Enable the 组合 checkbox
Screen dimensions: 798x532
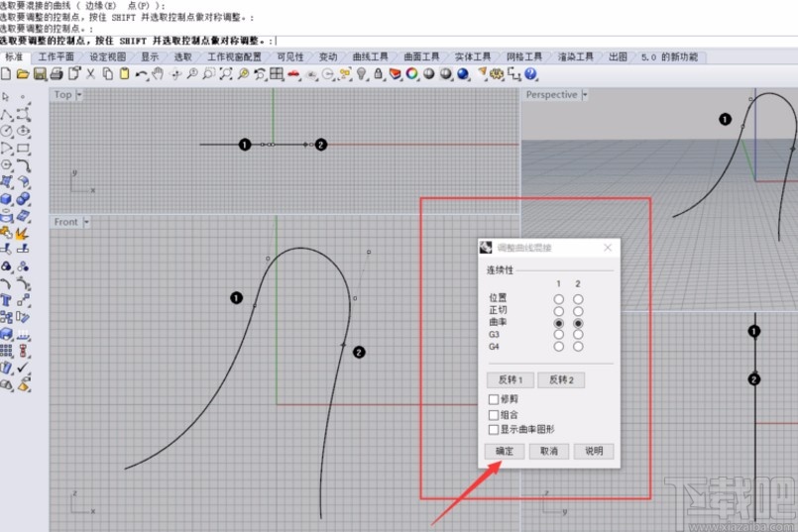coord(493,414)
